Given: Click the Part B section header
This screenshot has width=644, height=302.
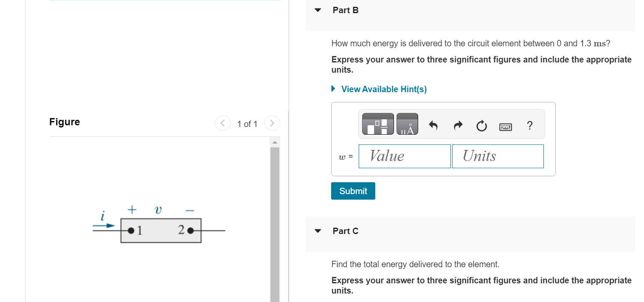Looking at the screenshot, I should click(x=345, y=10).
